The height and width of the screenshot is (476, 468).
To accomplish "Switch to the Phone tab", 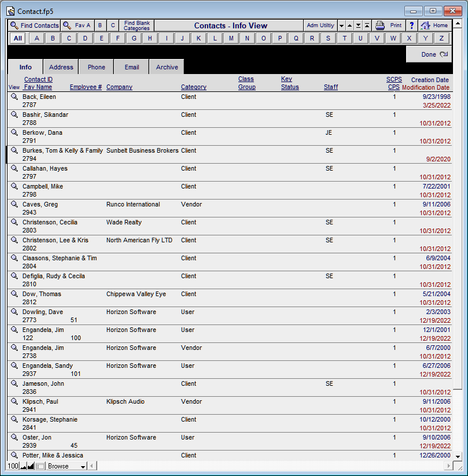I will (96, 67).
